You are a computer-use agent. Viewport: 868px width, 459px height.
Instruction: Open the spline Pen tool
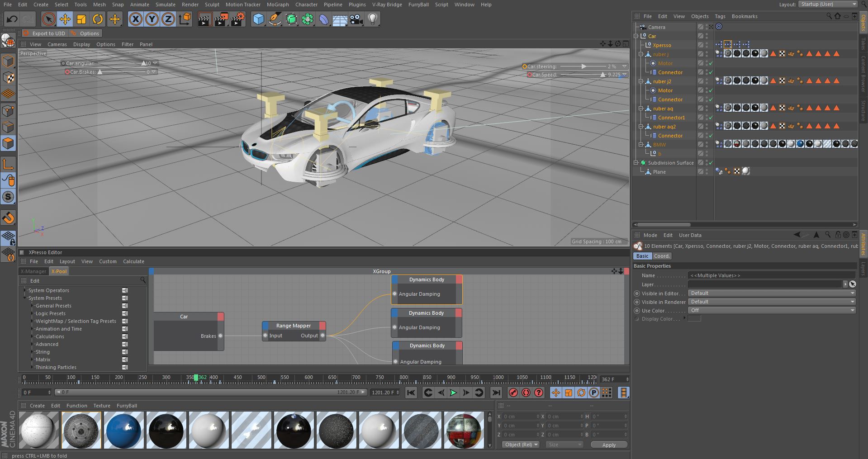pos(275,19)
